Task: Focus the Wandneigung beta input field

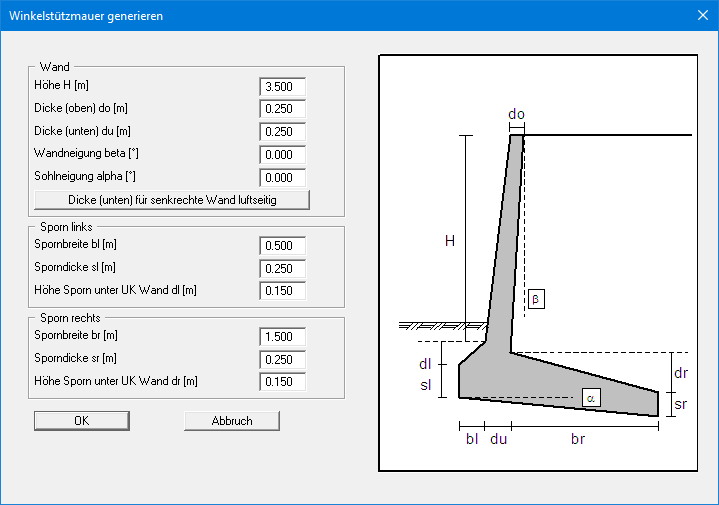Action: tap(282, 155)
